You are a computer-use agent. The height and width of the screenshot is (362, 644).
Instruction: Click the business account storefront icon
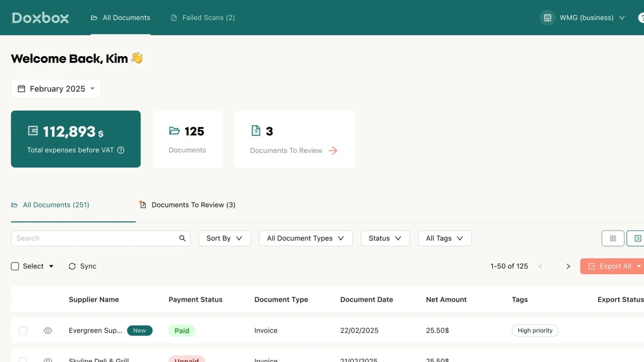point(547,18)
